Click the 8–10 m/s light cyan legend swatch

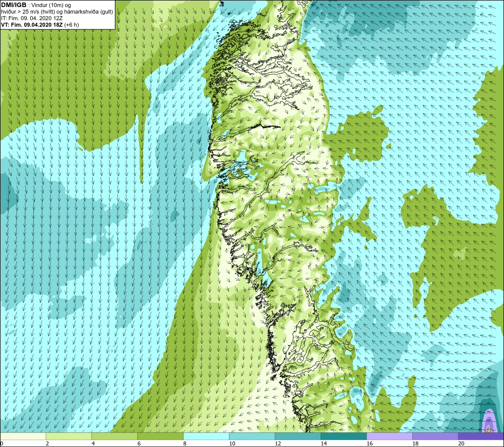[206, 436]
